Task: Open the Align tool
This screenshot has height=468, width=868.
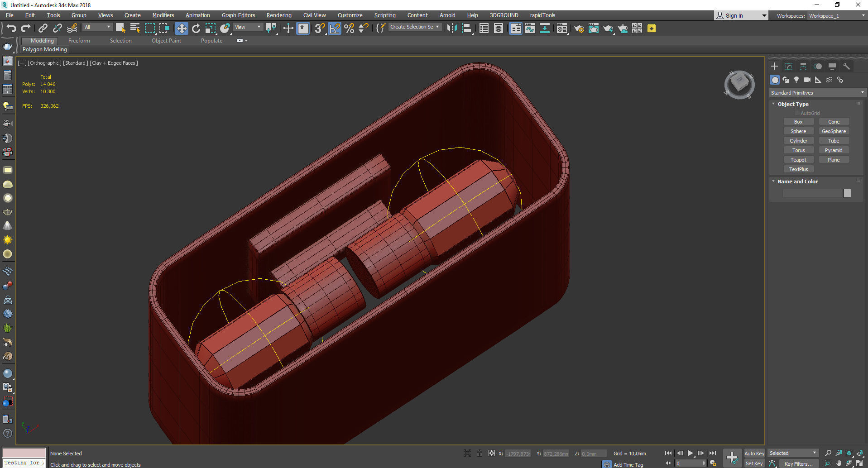Action: (x=467, y=29)
